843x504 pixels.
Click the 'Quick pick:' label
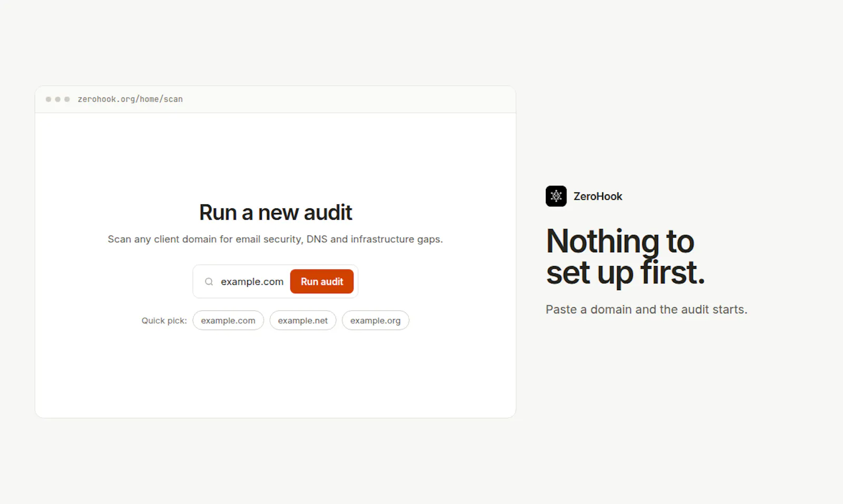click(x=164, y=321)
